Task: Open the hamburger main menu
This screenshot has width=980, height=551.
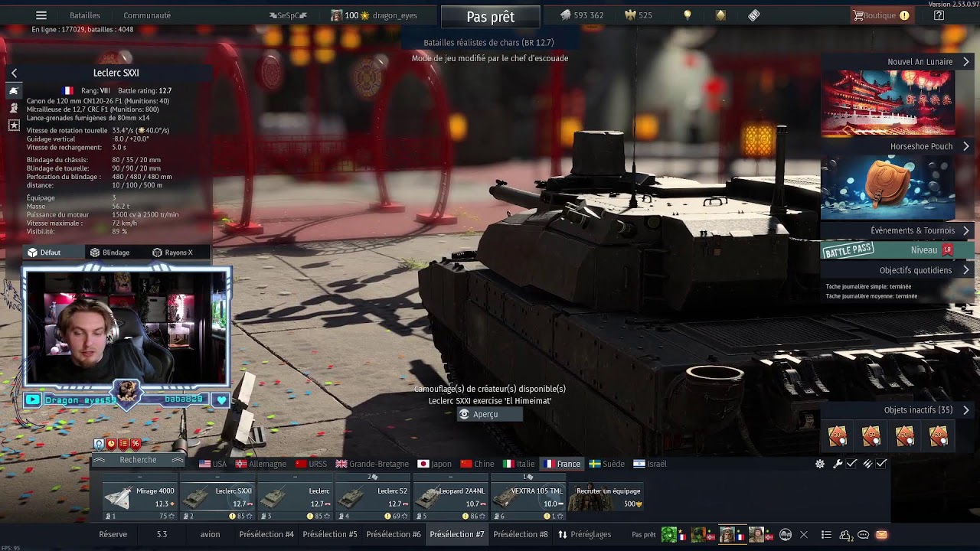Action: [x=41, y=15]
